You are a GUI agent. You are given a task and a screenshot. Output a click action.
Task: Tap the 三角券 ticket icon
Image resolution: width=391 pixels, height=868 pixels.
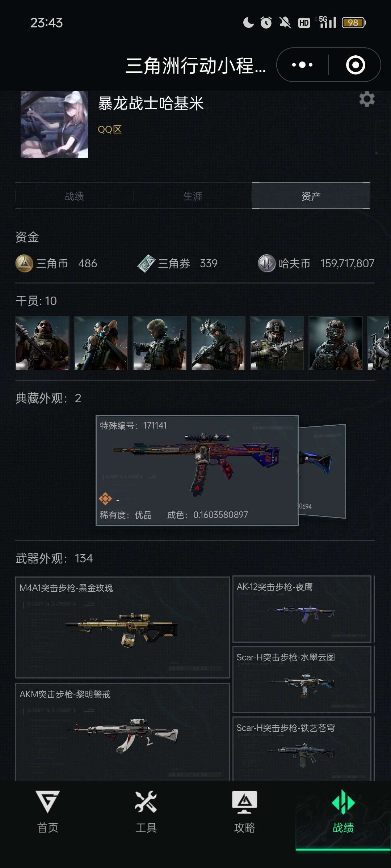coord(146,263)
